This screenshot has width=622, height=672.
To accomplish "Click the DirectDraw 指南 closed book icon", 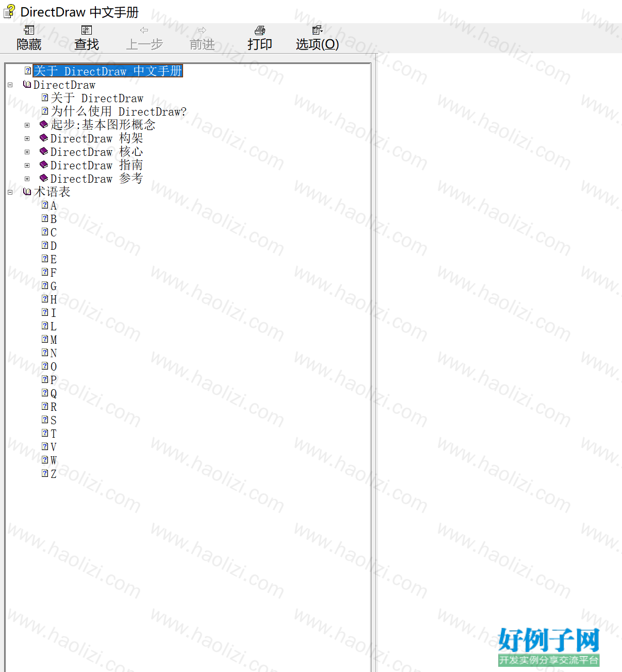I will [44, 165].
